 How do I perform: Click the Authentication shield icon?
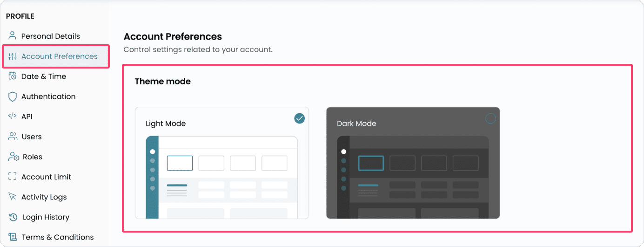(13, 96)
